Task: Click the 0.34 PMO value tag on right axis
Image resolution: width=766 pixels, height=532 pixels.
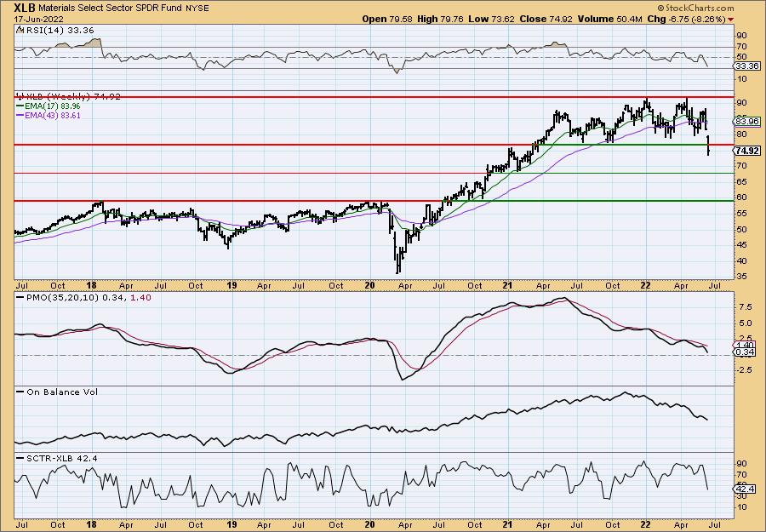Action: click(746, 352)
